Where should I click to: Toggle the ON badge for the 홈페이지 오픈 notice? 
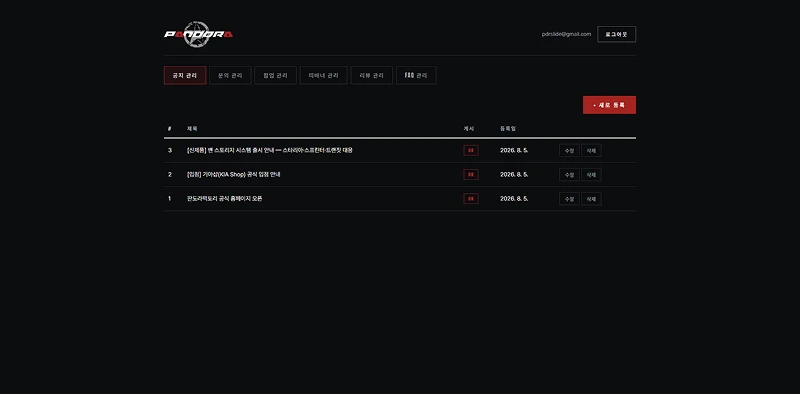point(471,199)
